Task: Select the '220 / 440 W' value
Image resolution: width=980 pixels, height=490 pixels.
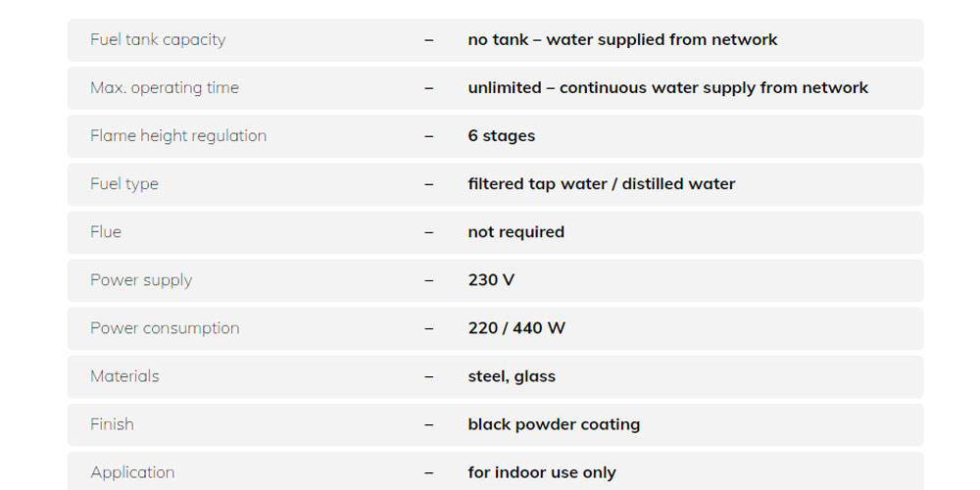Action: pyautogui.click(x=516, y=328)
